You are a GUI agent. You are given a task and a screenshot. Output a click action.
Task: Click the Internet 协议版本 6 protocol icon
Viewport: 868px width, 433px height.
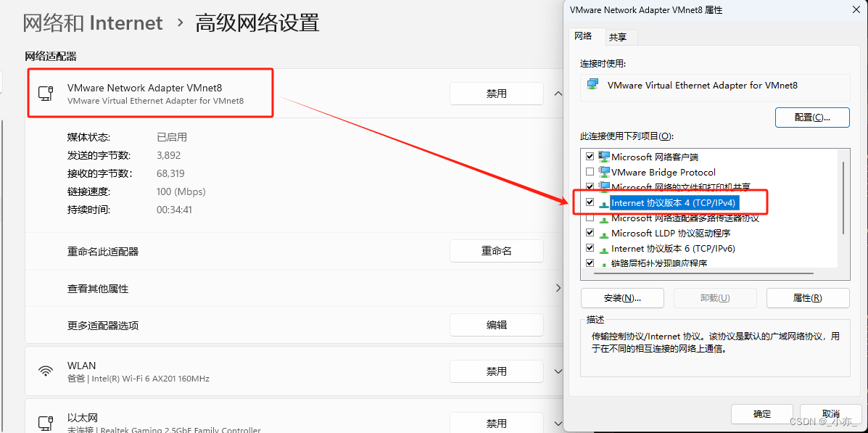coord(604,249)
